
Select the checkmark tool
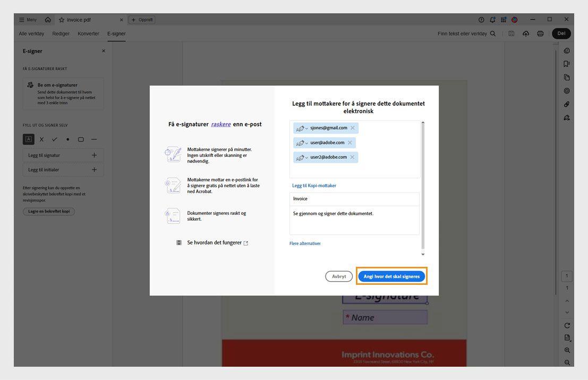[x=55, y=140]
